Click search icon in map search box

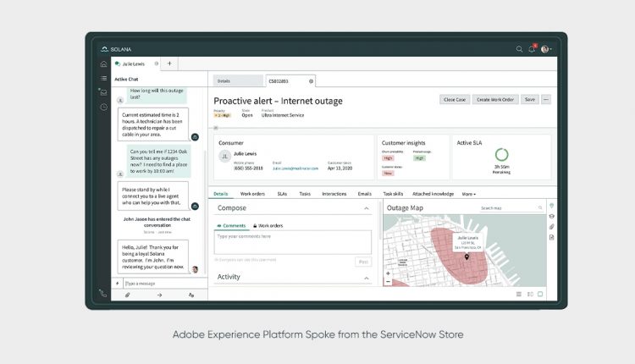(x=540, y=208)
